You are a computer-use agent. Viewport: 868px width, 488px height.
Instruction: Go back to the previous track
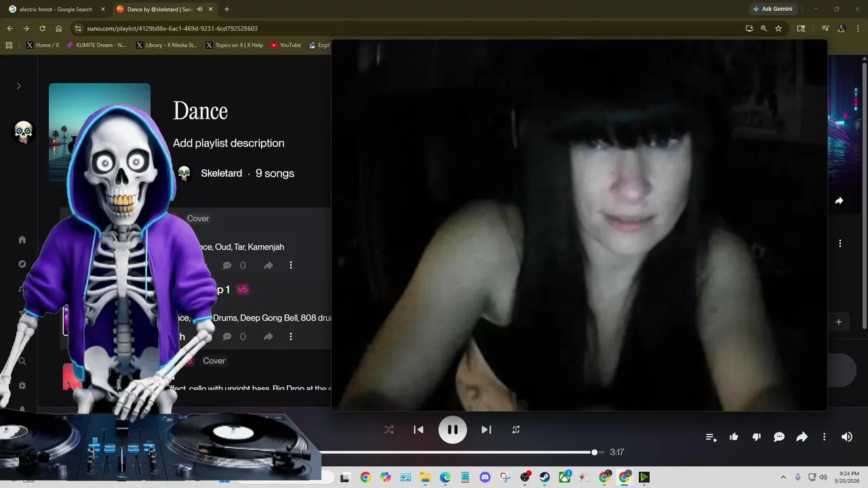(x=418, y=430)
